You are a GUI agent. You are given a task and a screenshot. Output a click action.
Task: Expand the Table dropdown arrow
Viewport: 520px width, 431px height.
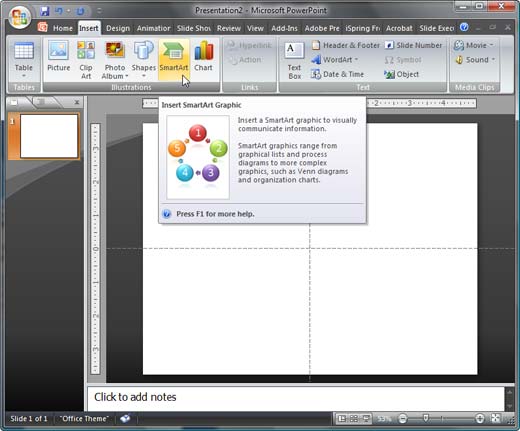coord(24,76)
